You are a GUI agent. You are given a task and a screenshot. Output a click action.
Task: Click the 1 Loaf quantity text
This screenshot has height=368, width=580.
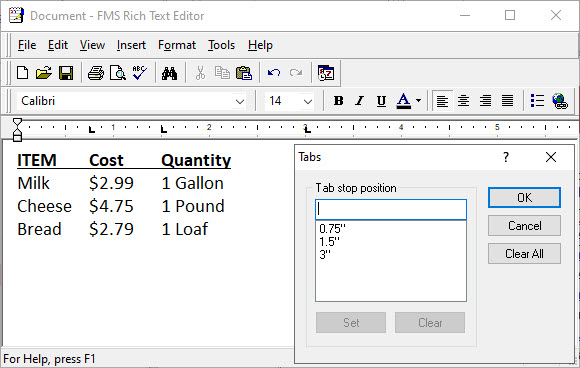pos(185,229)
